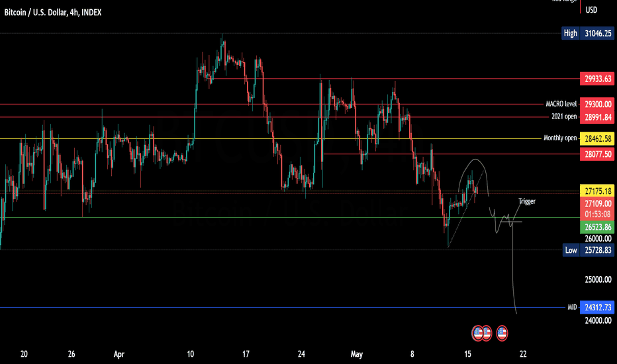The image size is (617, 364).
Task: Click the MID line label
Action: click(572, 307)
